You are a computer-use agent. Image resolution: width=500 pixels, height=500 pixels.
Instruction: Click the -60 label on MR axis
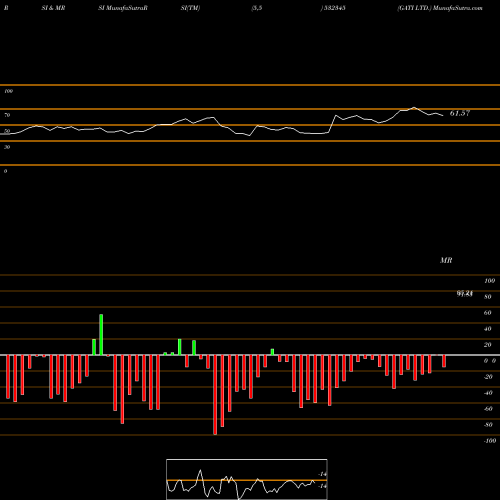[488, 409]
